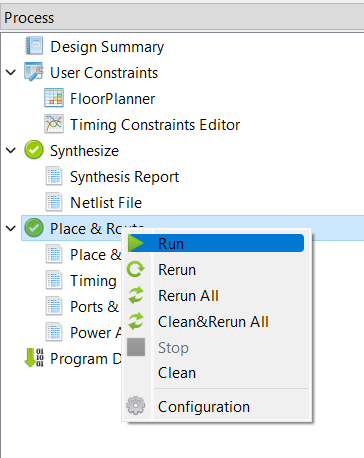The image size is (364, 458).
Task: Click the document icon beside Timing report
Action: coord(54,280)
